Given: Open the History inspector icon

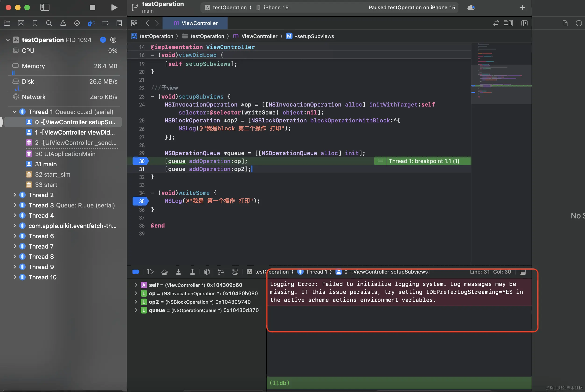Looking at the screenshot, I should [579, 23].
